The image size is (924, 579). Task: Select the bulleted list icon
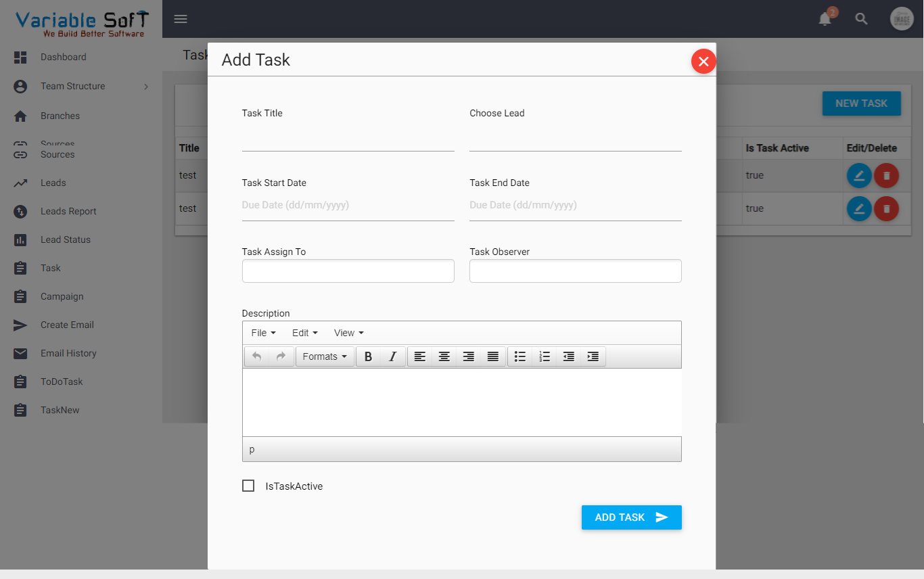(519, 356)
